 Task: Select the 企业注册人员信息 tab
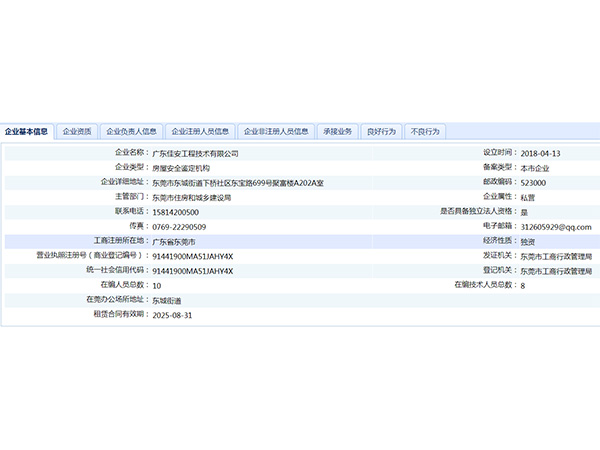click(x=201, y=131)
